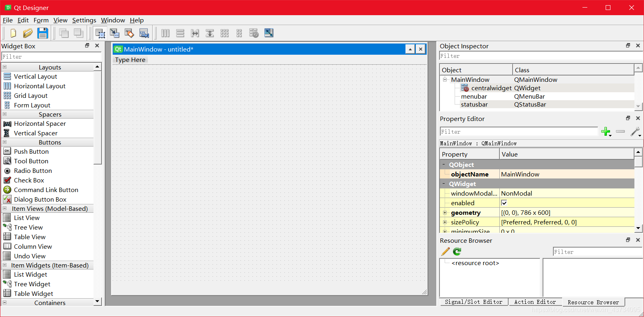Select Command Link Button widget

(46, 190)
